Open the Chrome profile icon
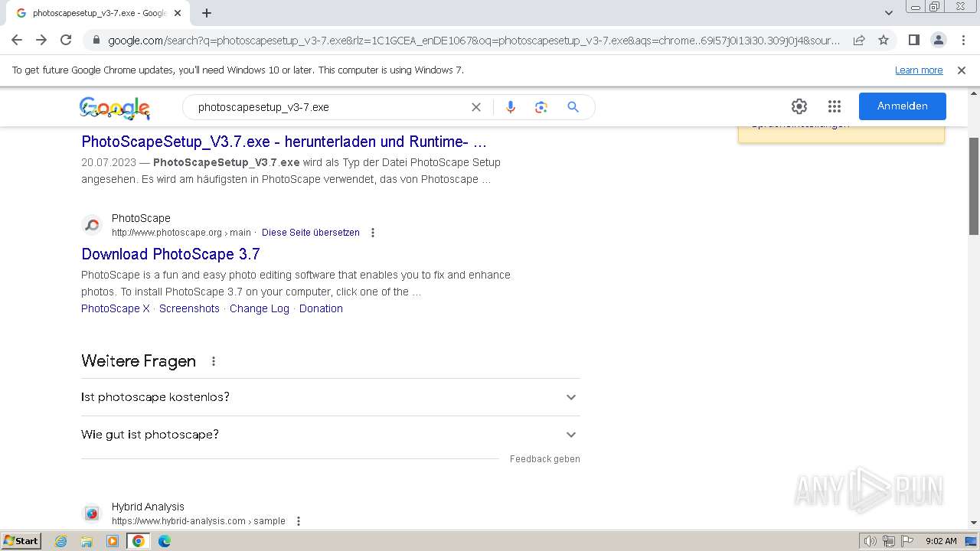This screenshot has height=551, width=980. click(x=939, y=40)
